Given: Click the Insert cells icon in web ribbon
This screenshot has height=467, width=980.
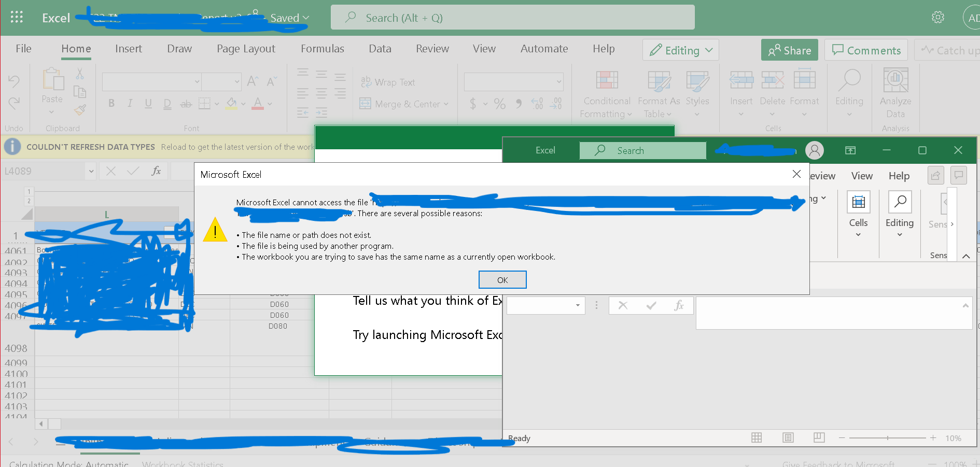Looking at the screenshot, I should (x=741, y=80).
